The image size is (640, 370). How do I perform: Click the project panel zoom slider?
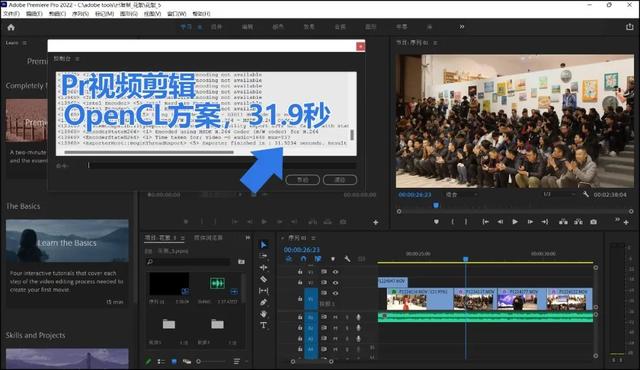211,361
